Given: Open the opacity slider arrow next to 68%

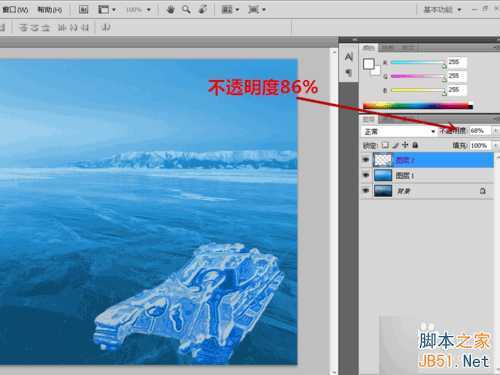Looking at the screenshot, I should [x=496, y=131].
